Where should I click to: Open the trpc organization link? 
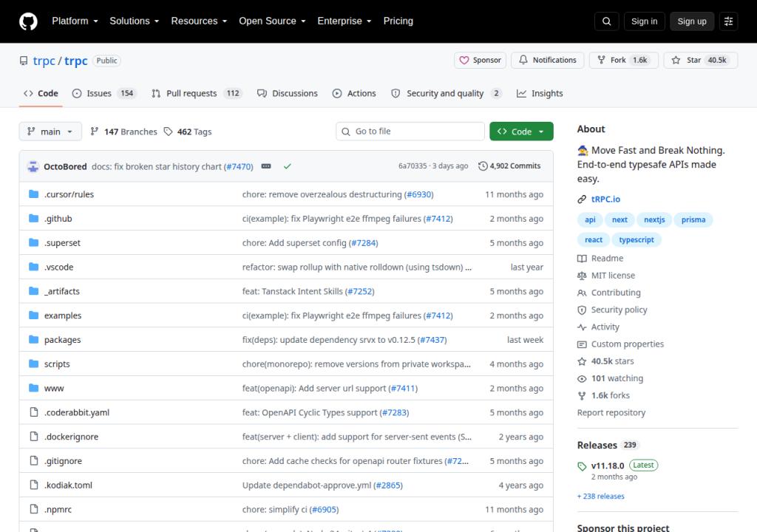(44, 61)
